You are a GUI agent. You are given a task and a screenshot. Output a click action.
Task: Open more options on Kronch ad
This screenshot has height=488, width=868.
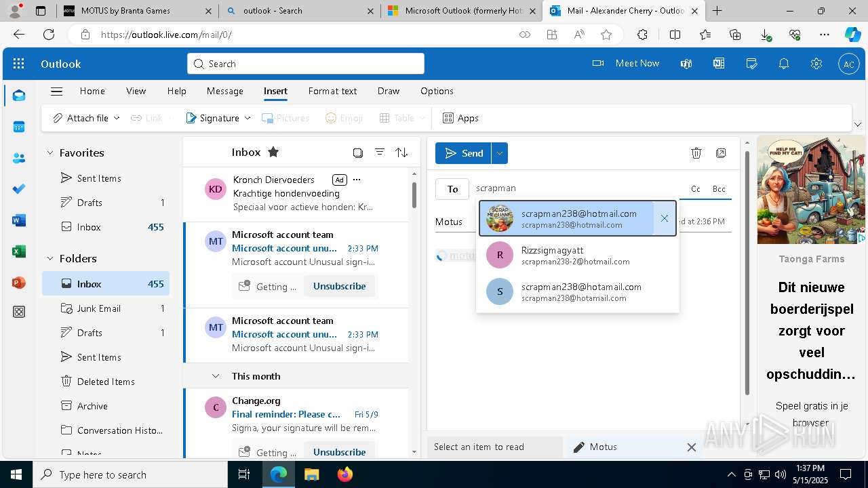(357, 180)
